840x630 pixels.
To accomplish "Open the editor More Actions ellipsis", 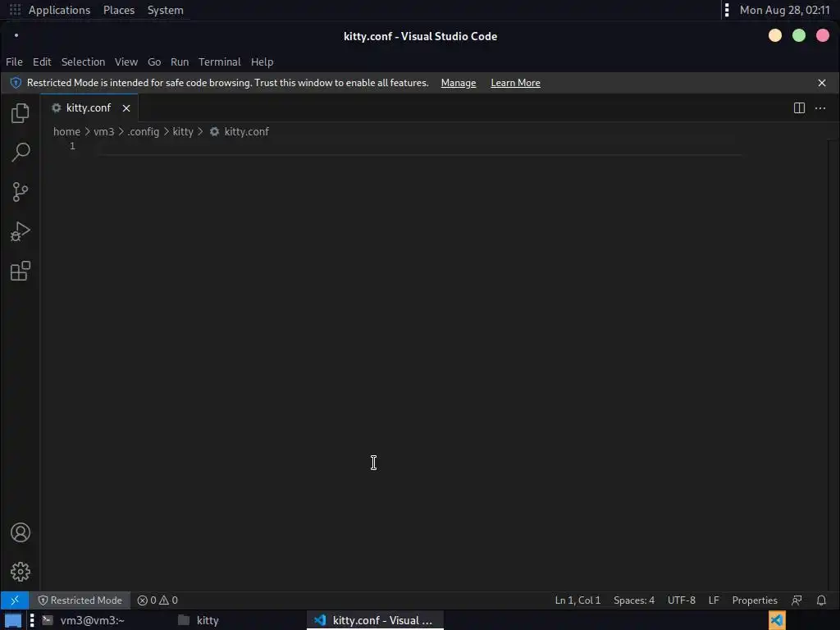I will [820, 108].
